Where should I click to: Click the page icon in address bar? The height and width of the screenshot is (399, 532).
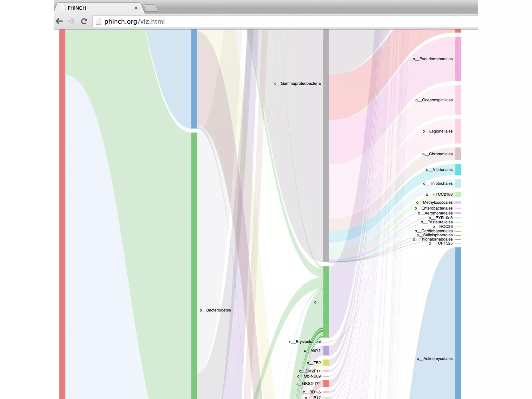(98, 21)
